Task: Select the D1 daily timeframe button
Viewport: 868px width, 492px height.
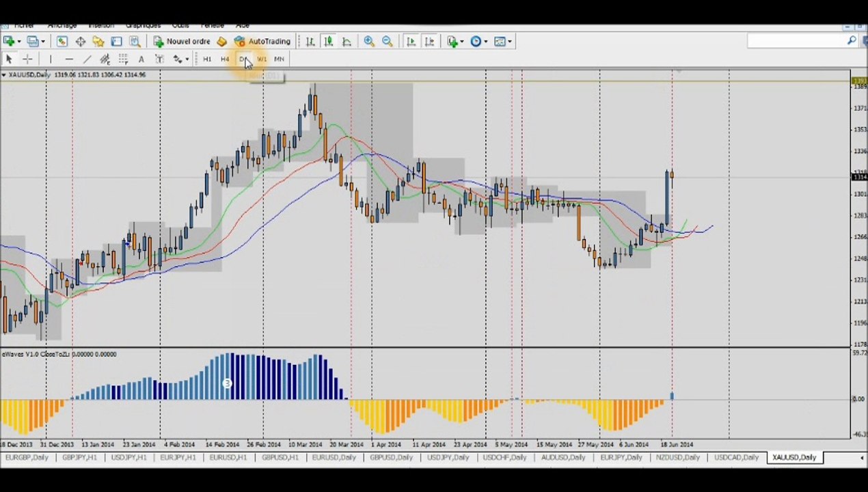Action: [243, 59]
